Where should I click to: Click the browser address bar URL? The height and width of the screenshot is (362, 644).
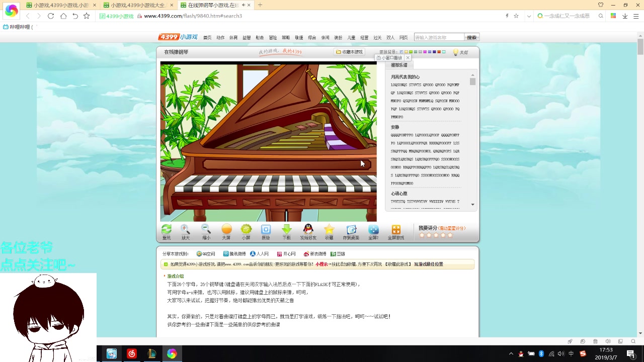193,16
